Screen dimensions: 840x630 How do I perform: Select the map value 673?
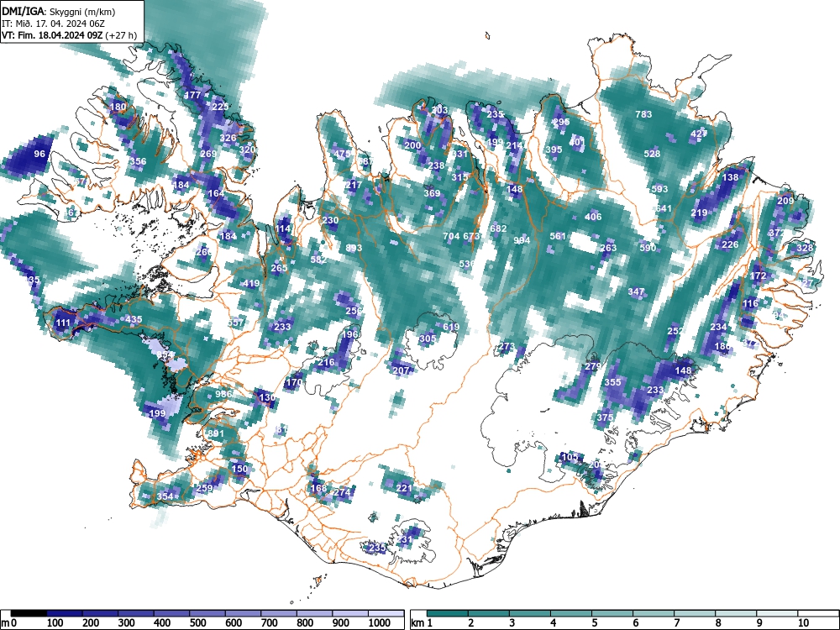(471, 236)
